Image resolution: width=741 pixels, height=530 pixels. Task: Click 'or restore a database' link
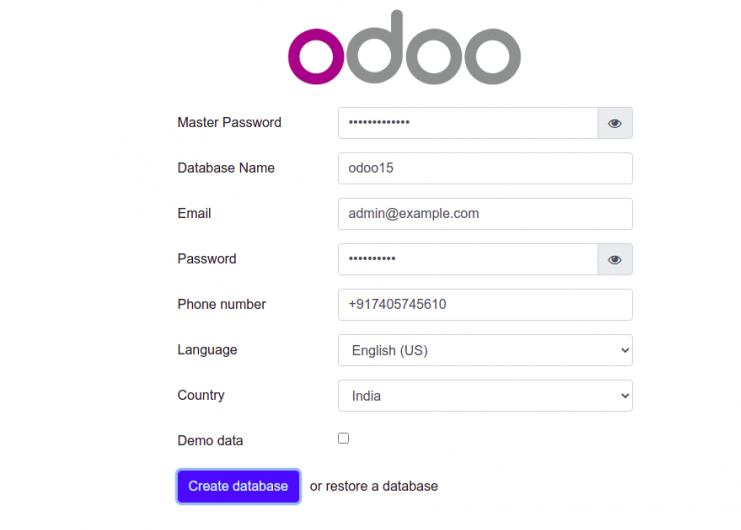[x=374, y=486]
